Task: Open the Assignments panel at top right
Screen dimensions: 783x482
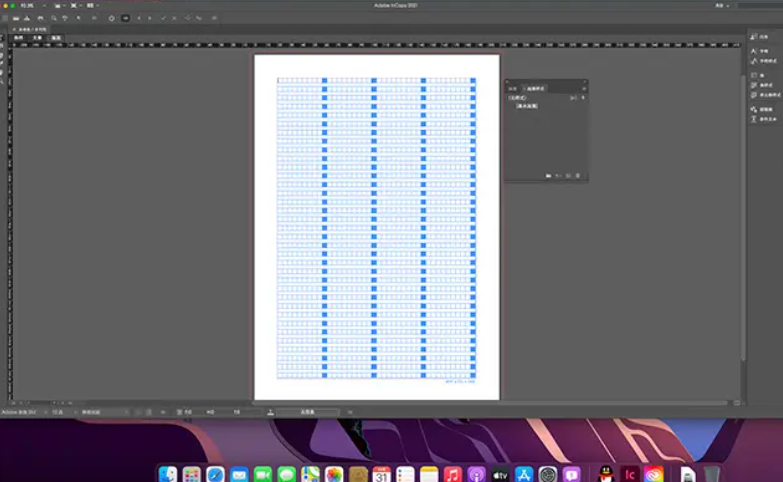Action: click(763, 38)
